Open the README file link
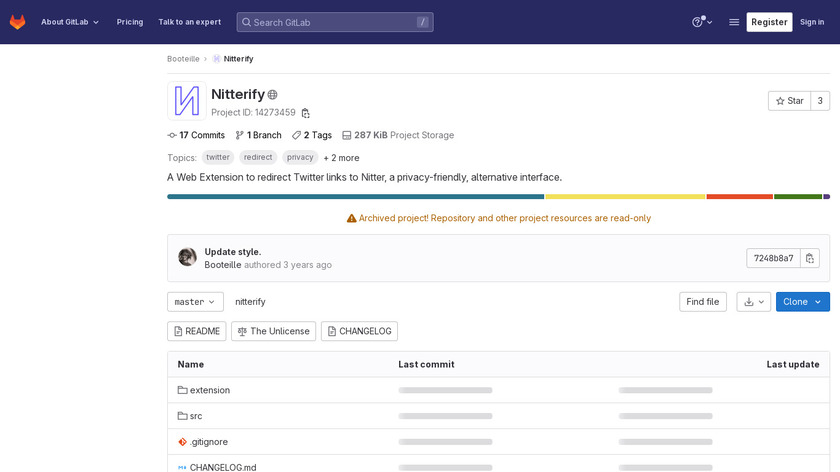Viewport: 840px width, 472px height. pos(196,331)
